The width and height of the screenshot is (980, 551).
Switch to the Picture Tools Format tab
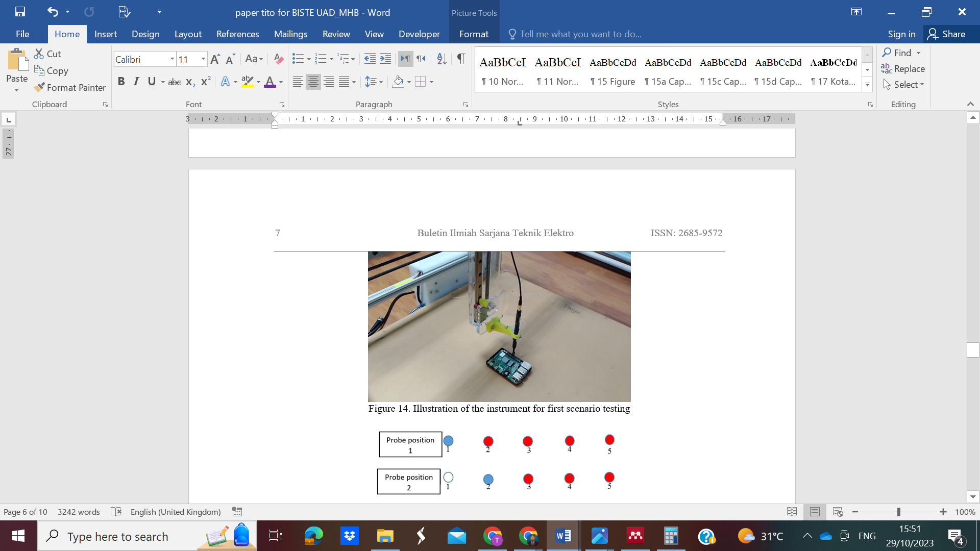(474, 34)
